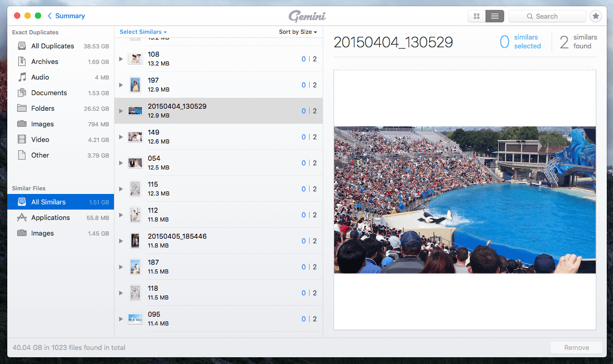Click the '2 similars found' counter

(579, 42)
